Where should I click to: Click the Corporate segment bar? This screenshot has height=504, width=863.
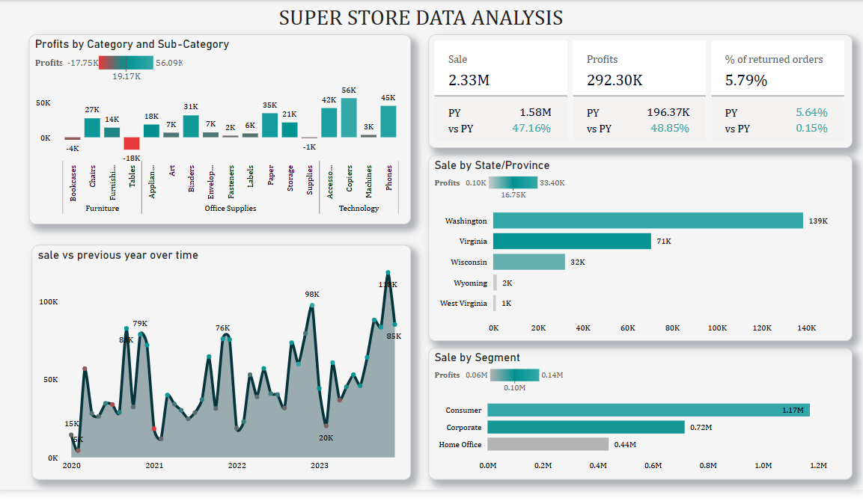(x=585, y=427)
